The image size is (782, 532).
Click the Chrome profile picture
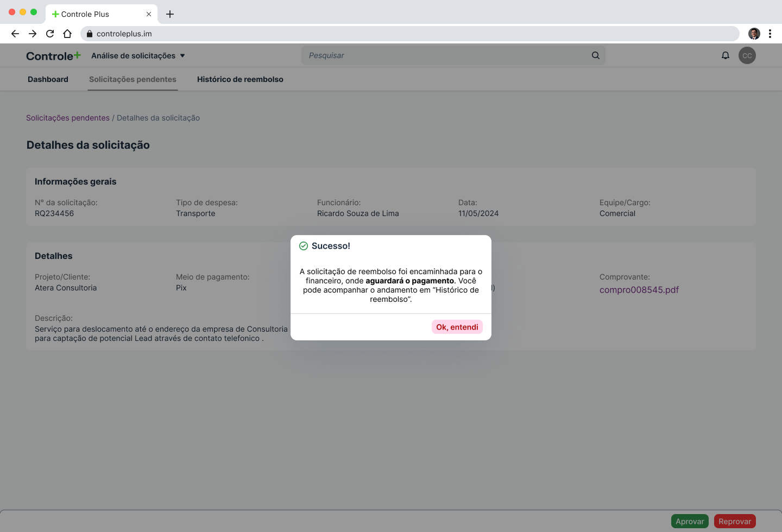(x=754, y=34)
